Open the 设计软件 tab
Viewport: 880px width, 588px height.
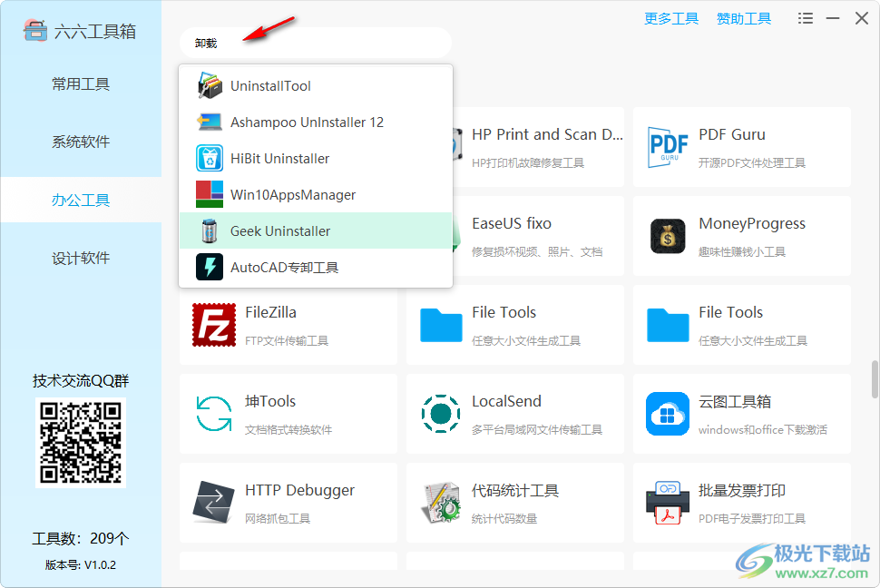81,258
